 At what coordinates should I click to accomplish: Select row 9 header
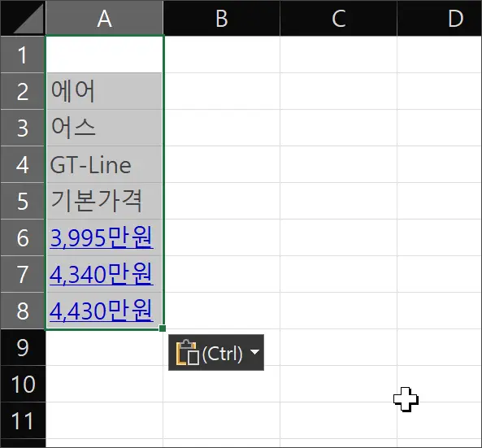(23, 347)
